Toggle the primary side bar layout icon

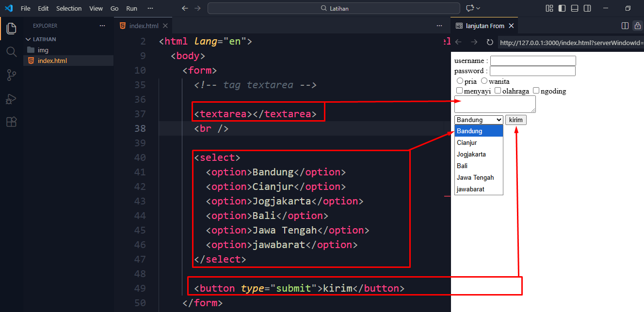[562, 8]
